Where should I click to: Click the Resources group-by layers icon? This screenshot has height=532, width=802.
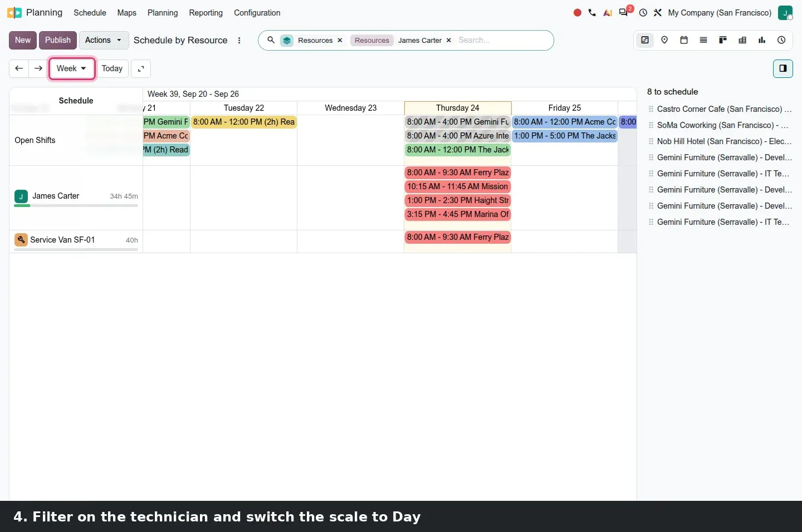click(287, 40)
